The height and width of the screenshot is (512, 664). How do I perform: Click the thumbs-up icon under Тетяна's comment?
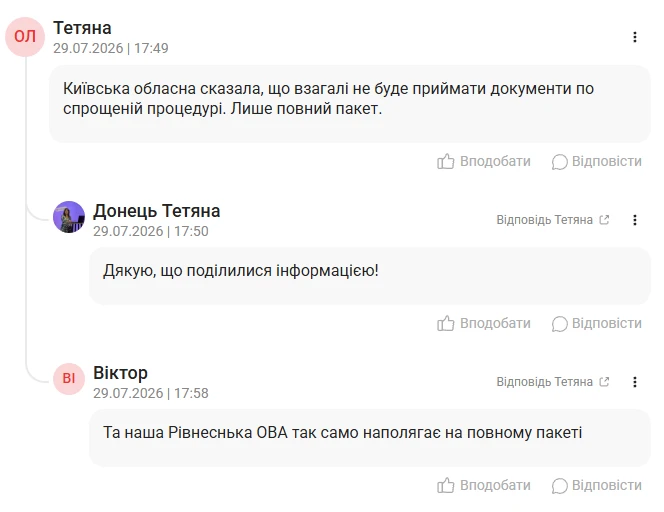coord(445,161)
